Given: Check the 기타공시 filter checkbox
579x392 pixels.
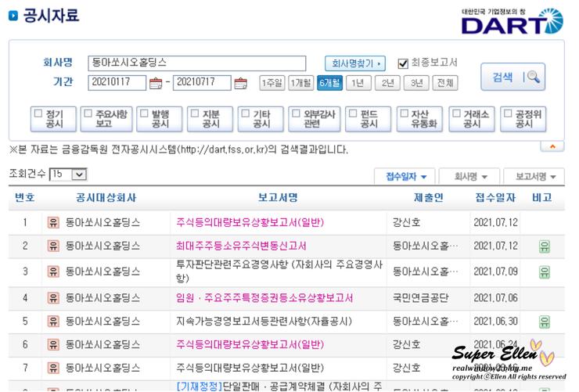Looking at the screenshot, I should [x=245, y=113].
